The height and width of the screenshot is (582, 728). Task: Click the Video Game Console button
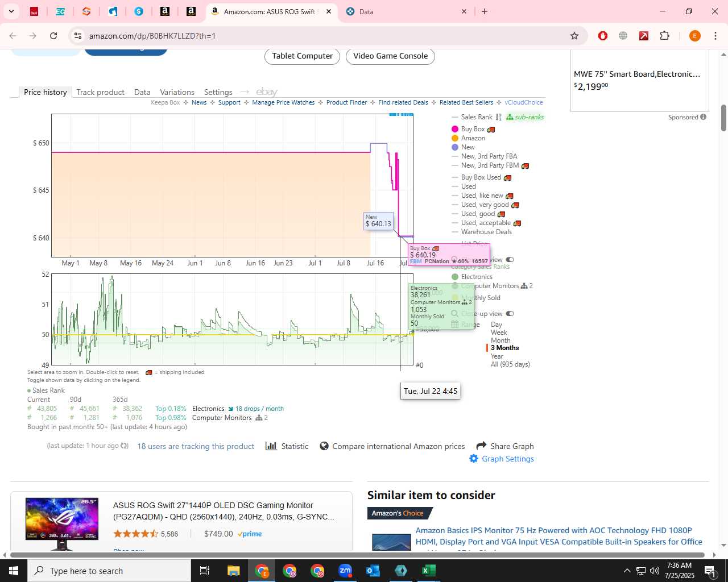390,56
